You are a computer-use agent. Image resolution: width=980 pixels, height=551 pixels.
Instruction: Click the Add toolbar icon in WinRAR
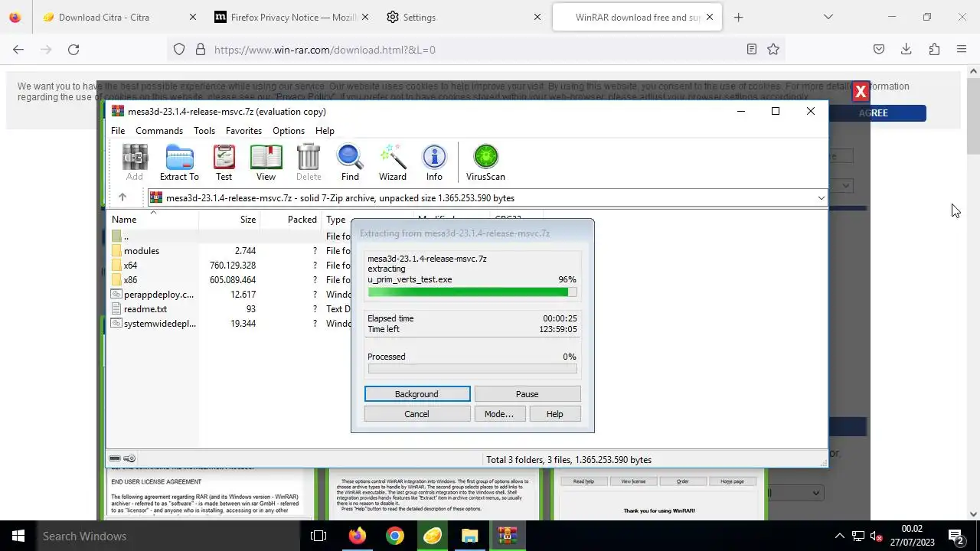(x=135, y=162)
